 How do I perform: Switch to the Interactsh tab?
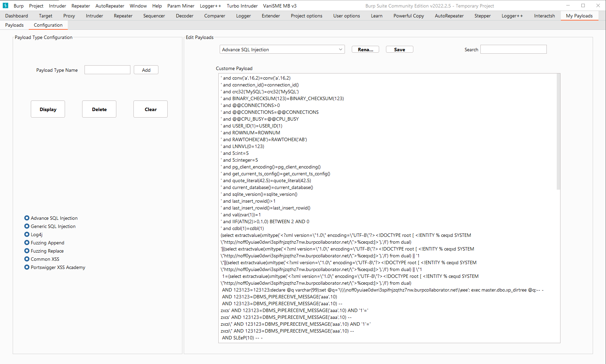[544, 16]
